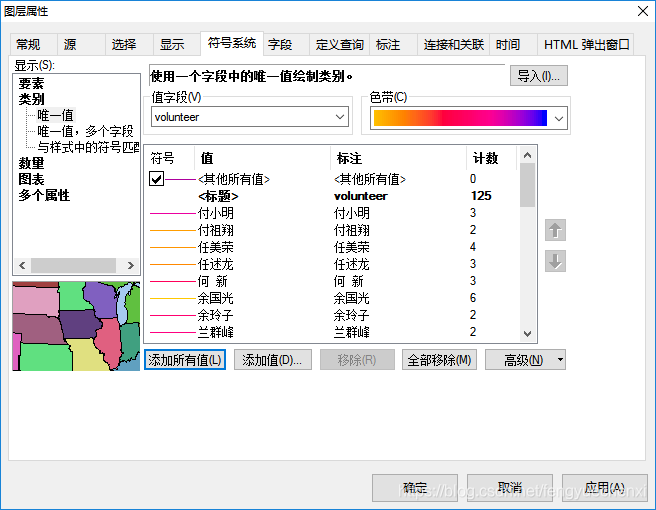
Task: Click the 余玲子 line symbol
Action: click(173, 315)
